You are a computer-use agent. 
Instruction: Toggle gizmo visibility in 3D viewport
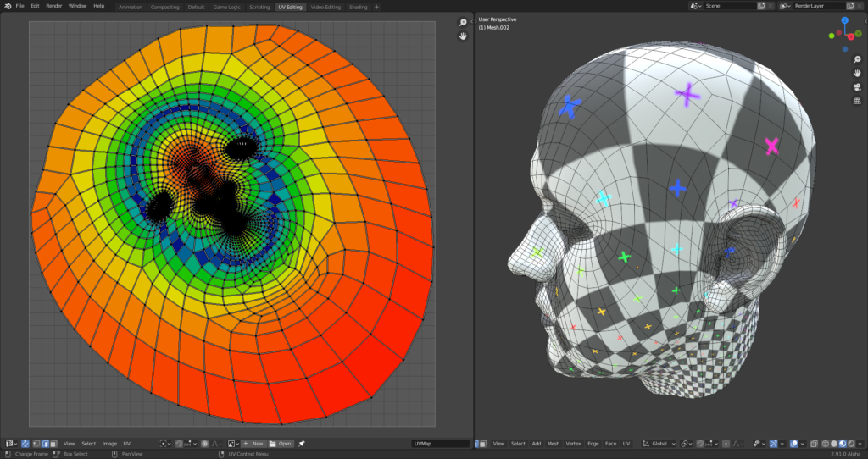pyautogui.click(x=773, y=444)
